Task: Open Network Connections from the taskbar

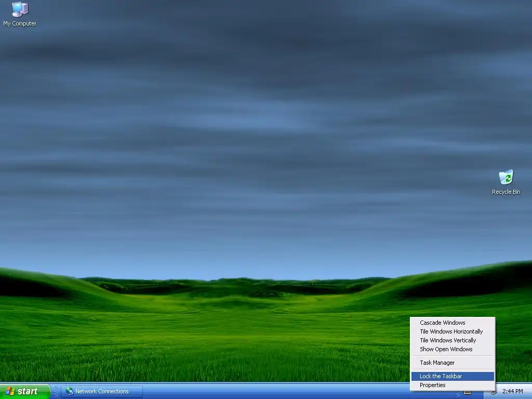Action: [x=102, y=392]
